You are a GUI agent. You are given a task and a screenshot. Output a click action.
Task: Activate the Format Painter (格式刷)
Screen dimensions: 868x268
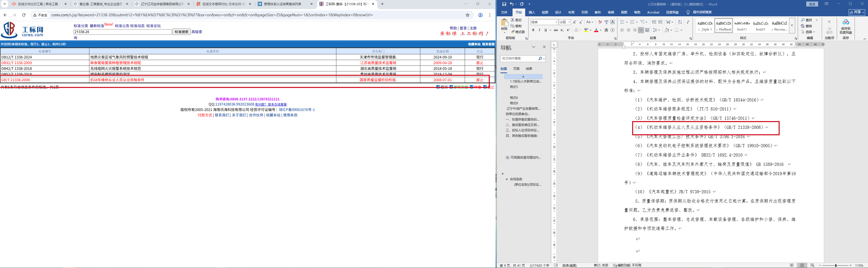(x=518, y=32)
